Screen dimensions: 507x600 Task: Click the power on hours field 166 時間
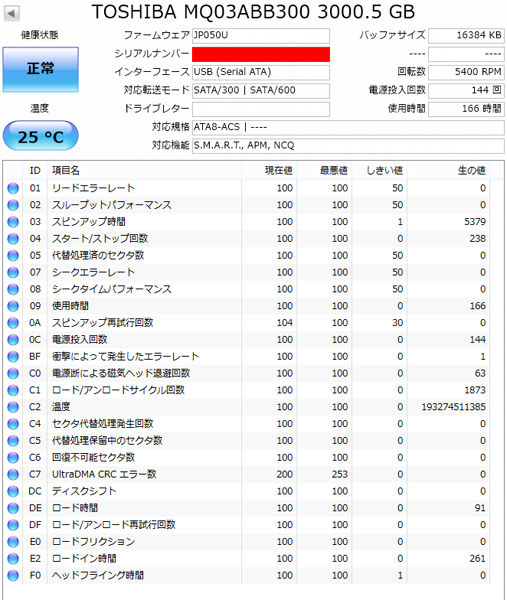(x=466, y=109)
